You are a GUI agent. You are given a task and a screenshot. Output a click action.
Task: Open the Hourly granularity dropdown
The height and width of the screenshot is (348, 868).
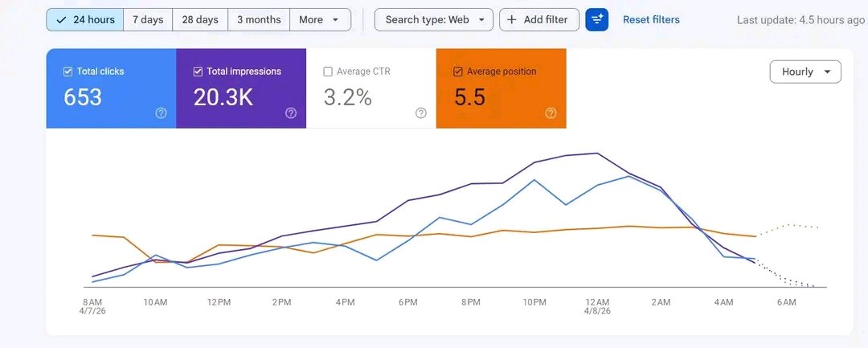tap(805, 72)
